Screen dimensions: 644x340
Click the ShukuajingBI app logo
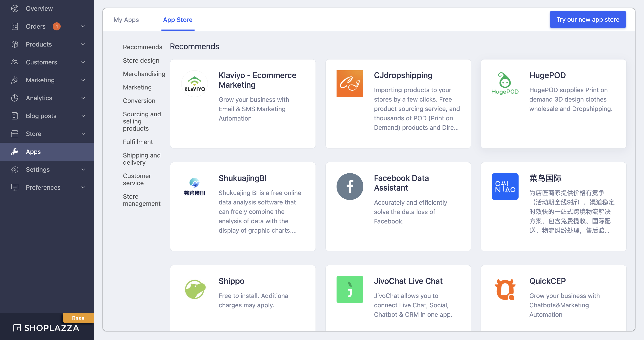click(x=195, y=187)
